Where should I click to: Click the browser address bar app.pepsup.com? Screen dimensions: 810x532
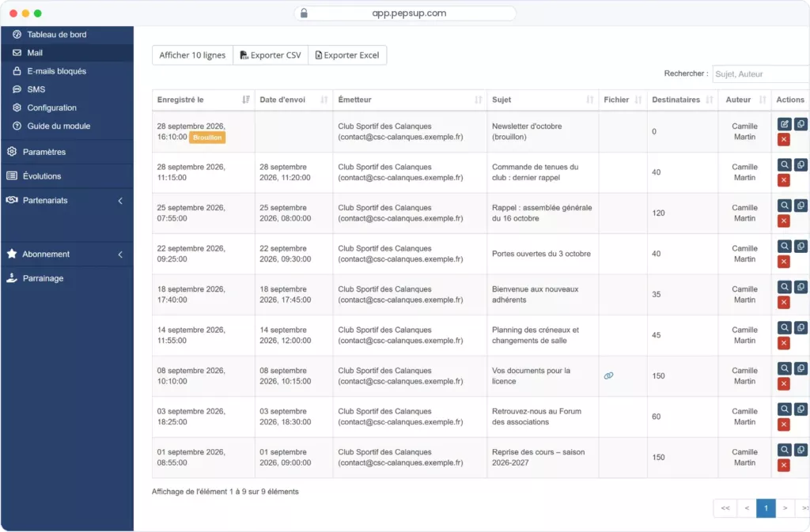pos(405,13)
